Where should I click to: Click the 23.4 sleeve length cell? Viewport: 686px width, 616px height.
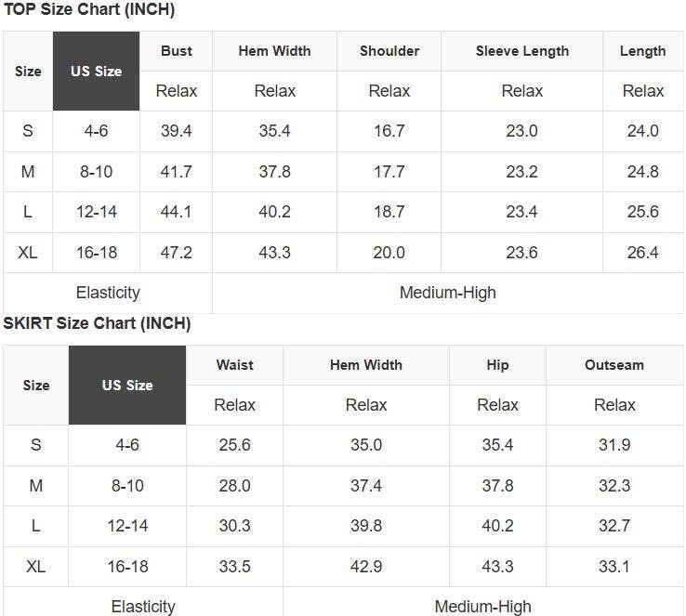[x=521, y=212]
